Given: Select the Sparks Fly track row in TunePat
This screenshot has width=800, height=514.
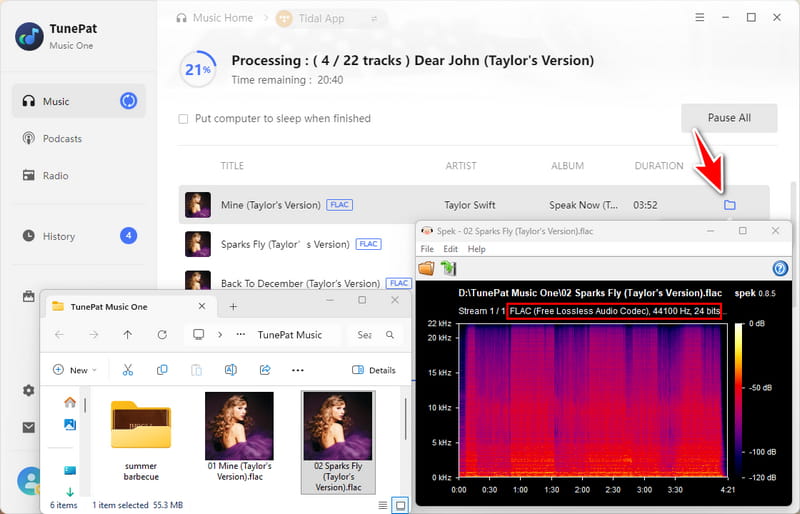Looking at the screenshot, I should [296, 244].
